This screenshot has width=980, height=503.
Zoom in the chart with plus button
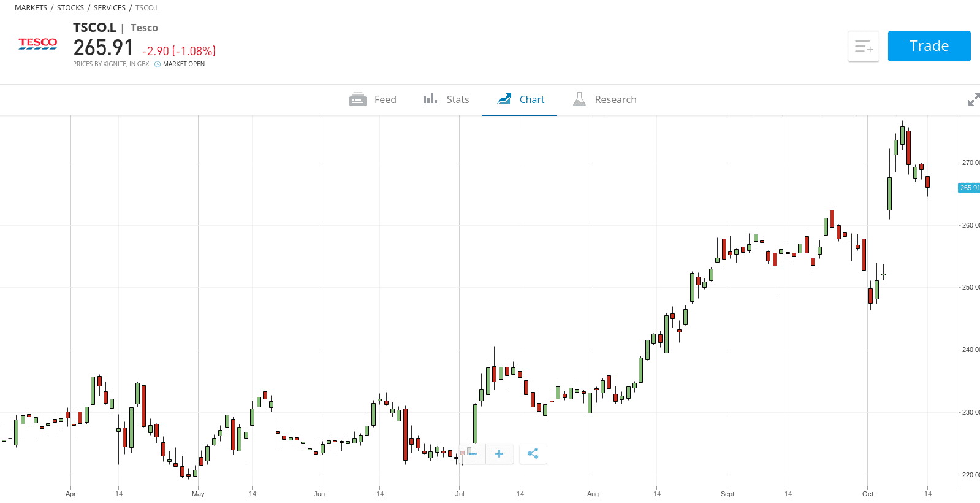[x=499, y=454]
